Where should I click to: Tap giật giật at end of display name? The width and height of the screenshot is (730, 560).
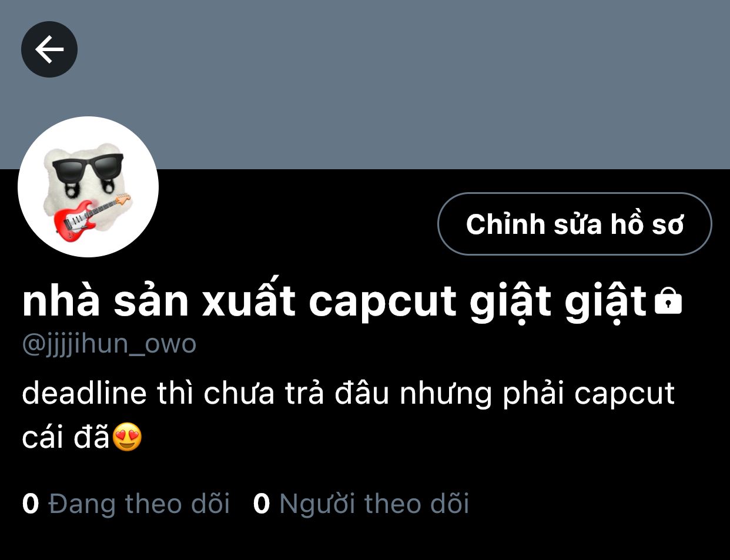pos(558,303)
